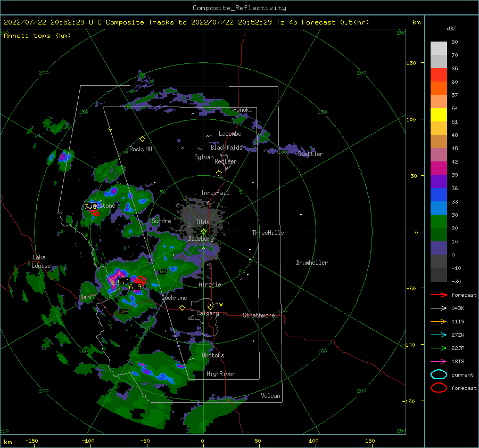Click the red forecast storm ellipse beside 6.9
The image size is (479, 448).
(x=141, y=280)
